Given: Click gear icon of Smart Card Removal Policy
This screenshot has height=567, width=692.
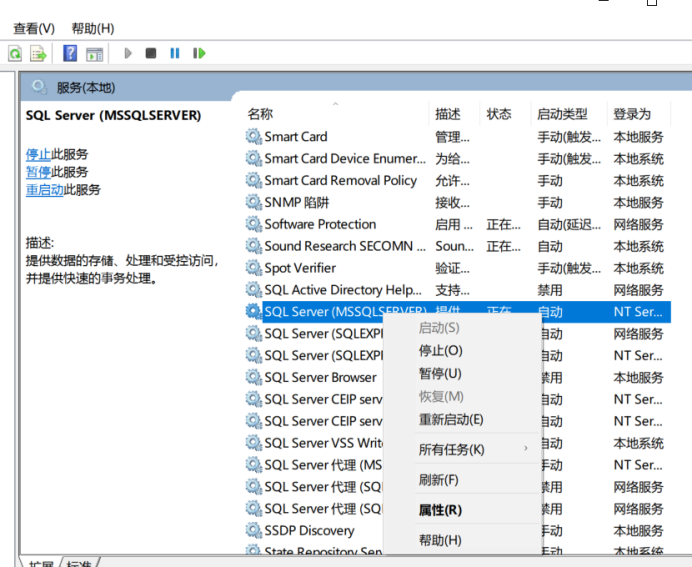Looking at the screenshot, I should click(x=254, y=180).
